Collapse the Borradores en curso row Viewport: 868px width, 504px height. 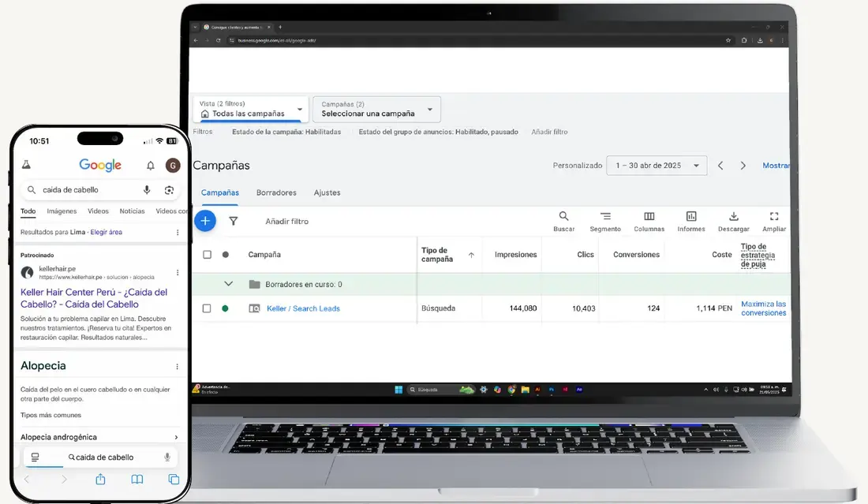(228, 284)
